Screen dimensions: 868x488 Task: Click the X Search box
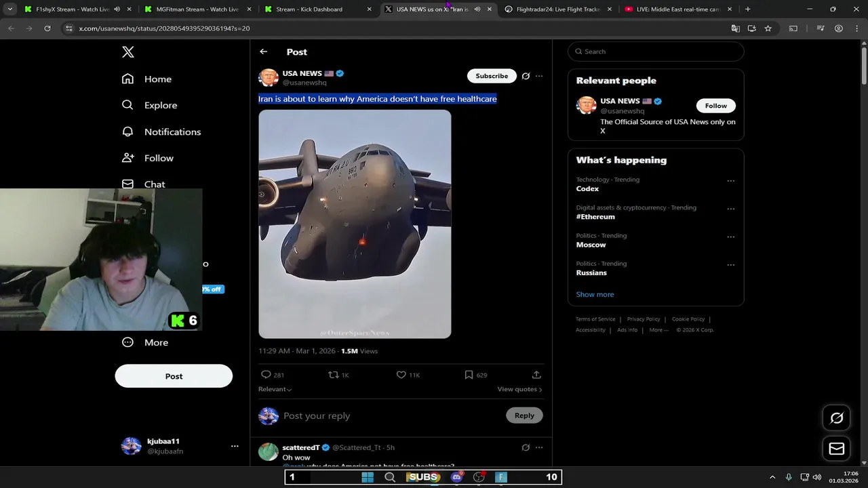656,52
